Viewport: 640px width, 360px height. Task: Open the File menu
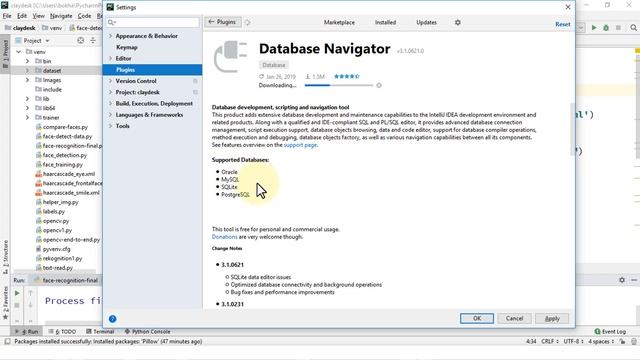click(7, 16)
